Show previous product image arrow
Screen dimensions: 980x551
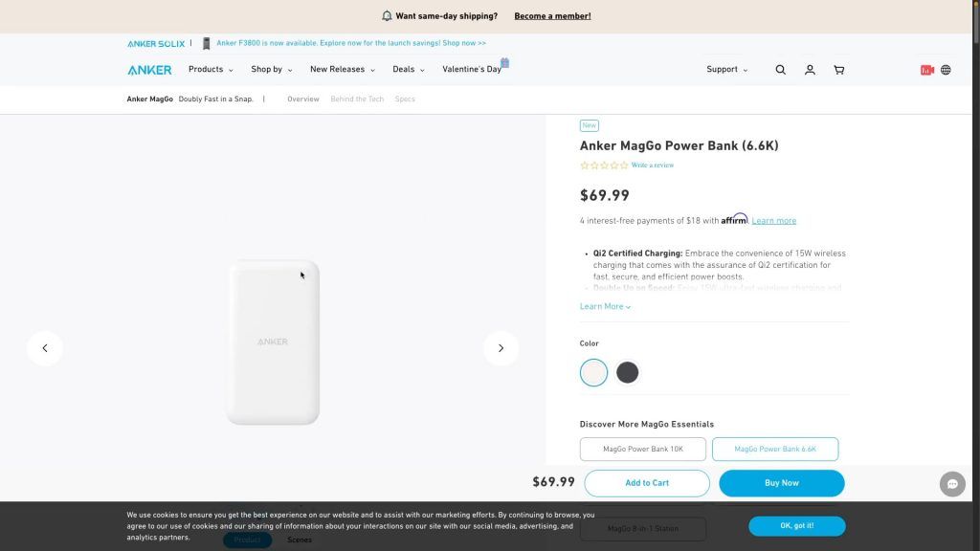coord(45,348)
